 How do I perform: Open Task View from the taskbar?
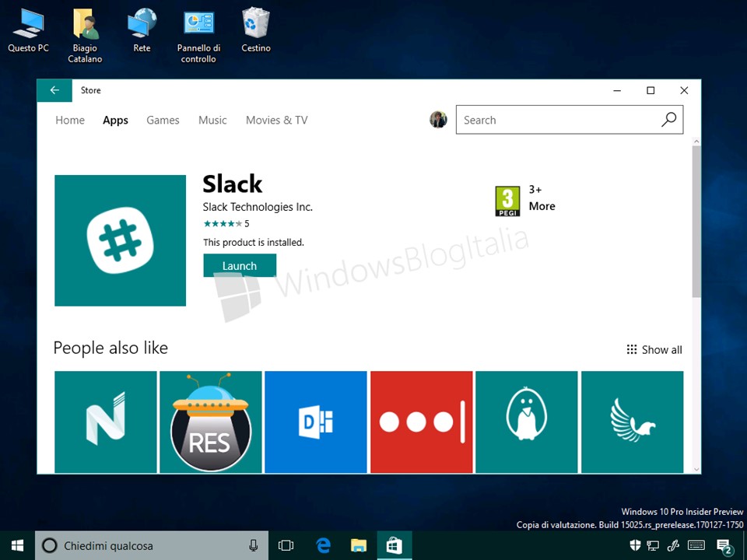pyautogui.click(x=286, y=546)
